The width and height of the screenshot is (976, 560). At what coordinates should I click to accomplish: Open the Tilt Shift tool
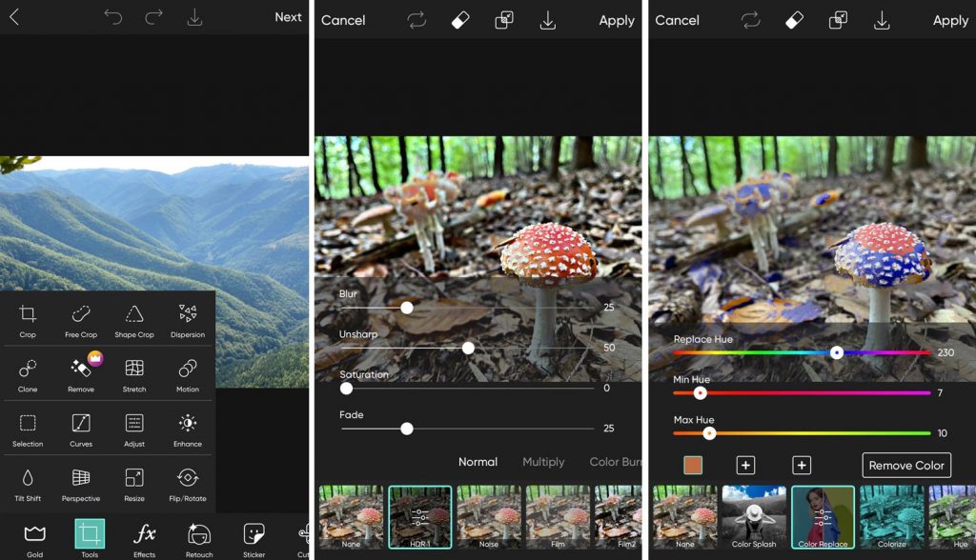point(28,478)
